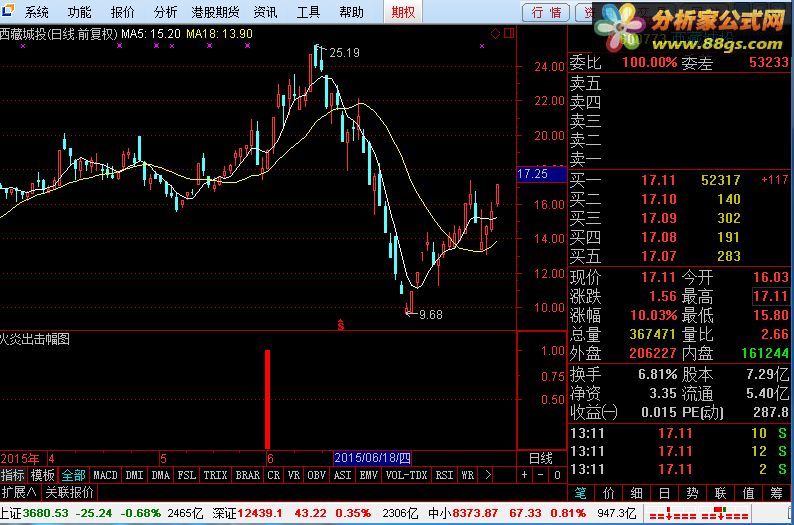Open the 帮助 menu
Image resolution: width=794 pixels, height=525 pixels.
351,11
